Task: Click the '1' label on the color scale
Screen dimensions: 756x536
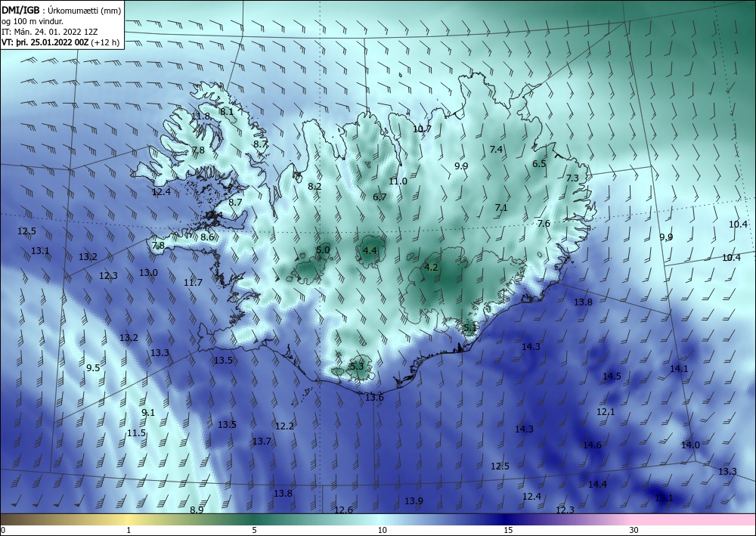Action: pos(129,531)
